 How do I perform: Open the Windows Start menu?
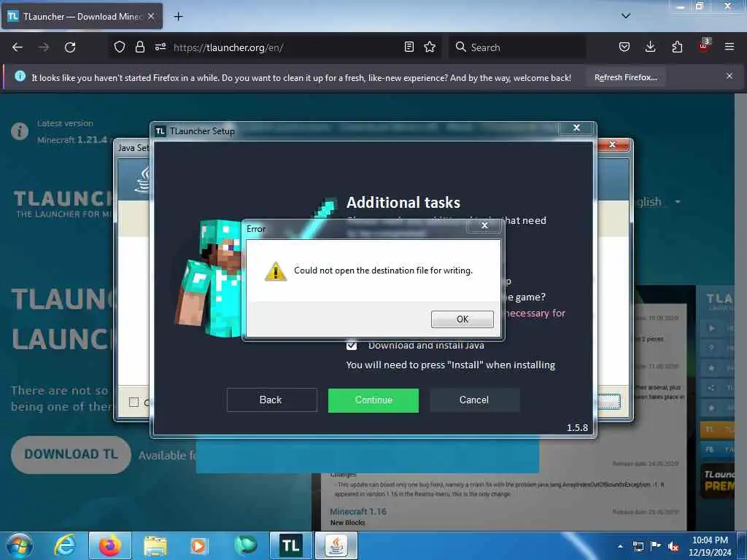(x=20, y=545)
